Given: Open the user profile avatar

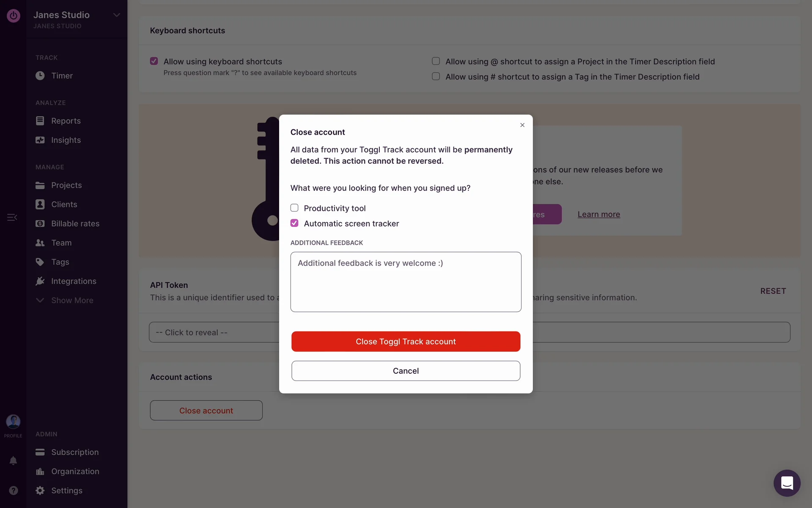Looking at the screenshot, I should click(13, 422).
